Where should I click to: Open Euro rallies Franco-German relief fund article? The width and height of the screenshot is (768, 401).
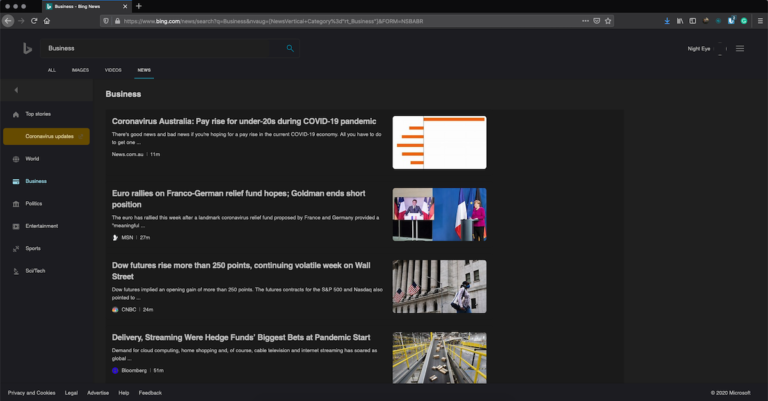tap(239, 199)
